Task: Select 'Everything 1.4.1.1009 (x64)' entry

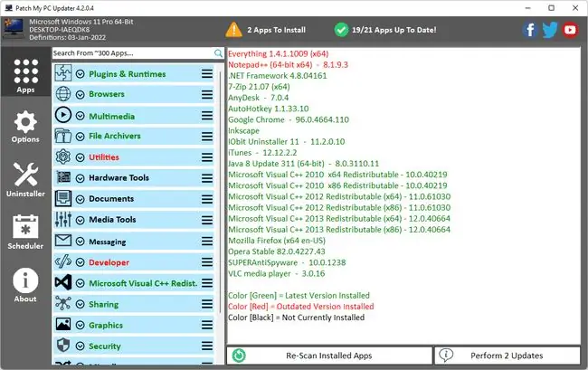Action: (x=279, y=54)
